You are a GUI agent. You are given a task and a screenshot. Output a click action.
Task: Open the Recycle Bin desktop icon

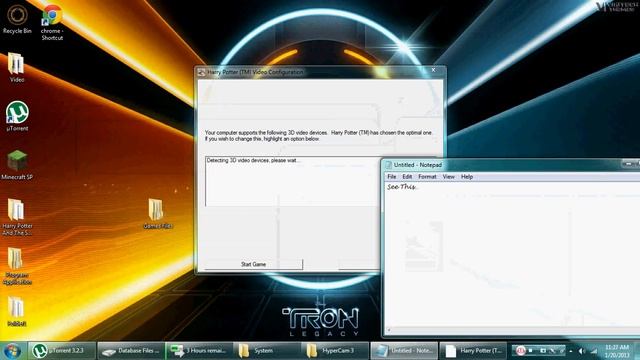pos(17,19)
